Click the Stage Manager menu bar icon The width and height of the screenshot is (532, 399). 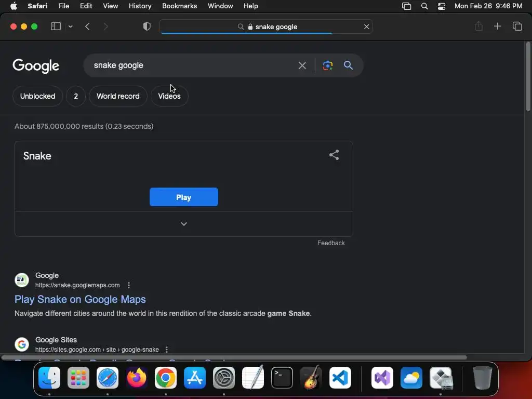(x=406, y=6)
